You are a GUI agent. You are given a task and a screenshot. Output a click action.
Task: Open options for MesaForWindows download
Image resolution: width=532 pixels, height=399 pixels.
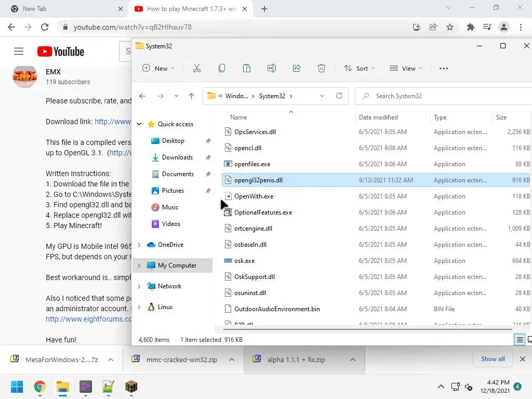(111, 360)
